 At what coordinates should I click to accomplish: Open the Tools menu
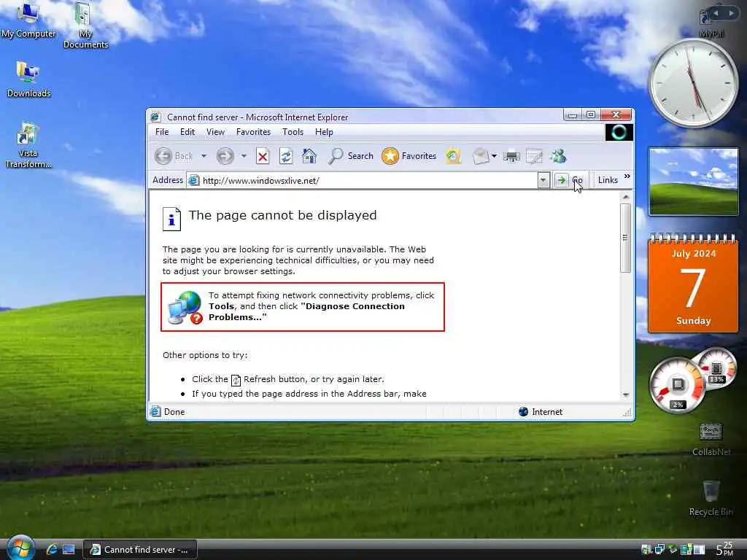293,132
